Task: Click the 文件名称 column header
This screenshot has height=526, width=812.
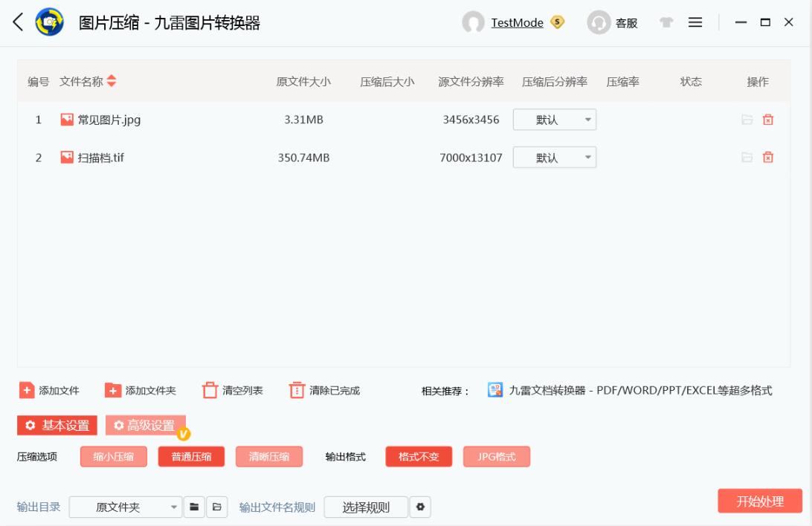Action: pos(81,82)
